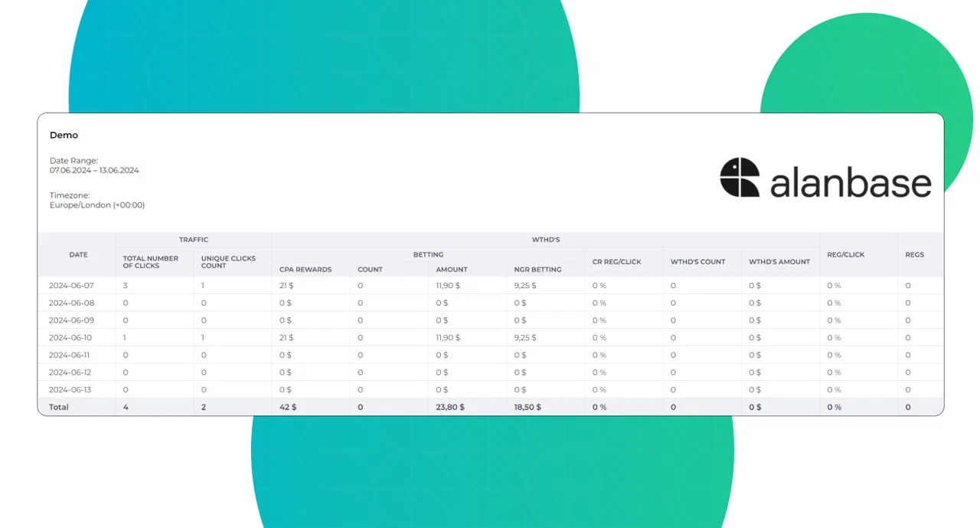Click the Demo report title
Image resolution: width=980 pixels, height=528 pixels.
(x=64, y=136)
